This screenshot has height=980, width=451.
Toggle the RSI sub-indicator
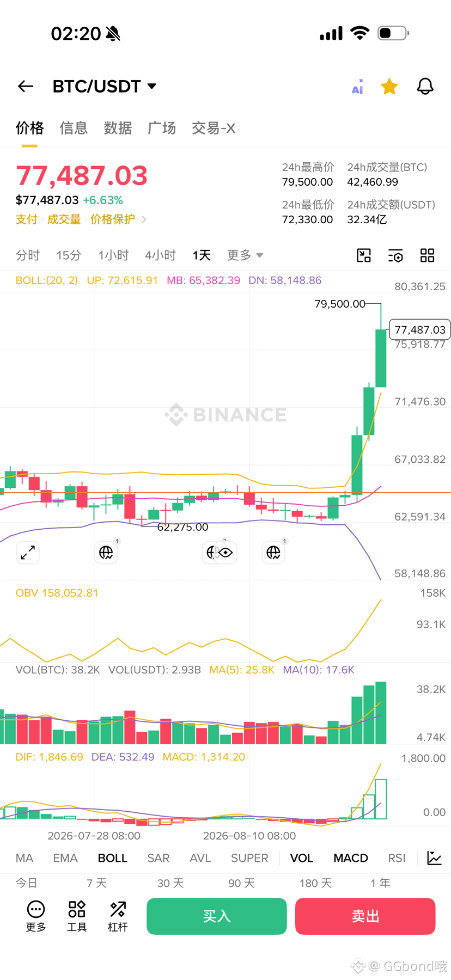point(397,858)
